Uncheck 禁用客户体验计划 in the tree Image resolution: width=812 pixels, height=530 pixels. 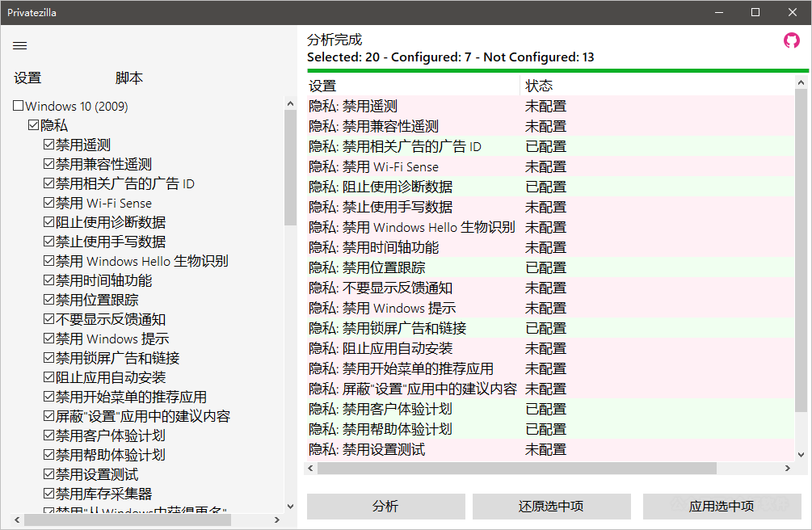[49, 435]
